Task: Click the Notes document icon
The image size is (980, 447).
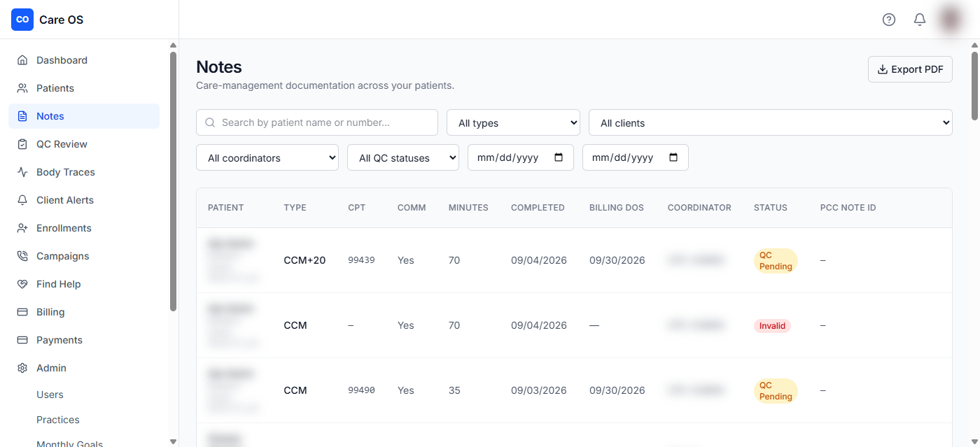Action: [x=22, y=116]
